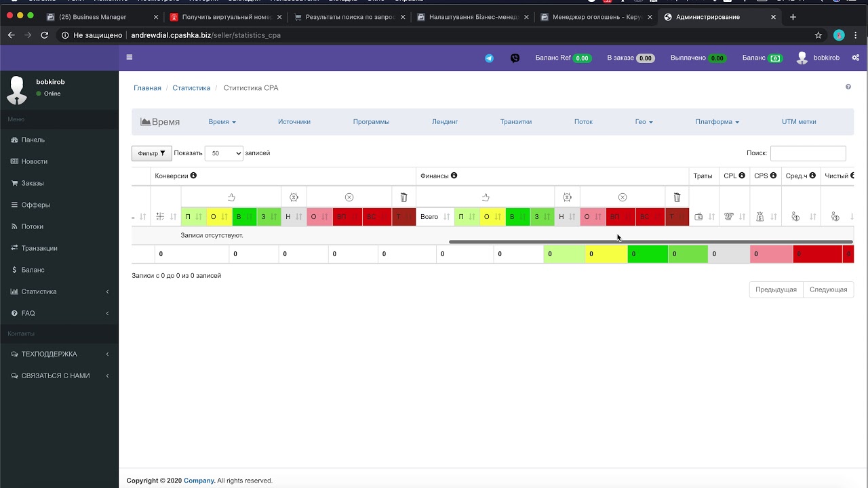Screen dimensions: 868x488
Task: Click the green money icon beside Баланс header
Action: (775, 58)
